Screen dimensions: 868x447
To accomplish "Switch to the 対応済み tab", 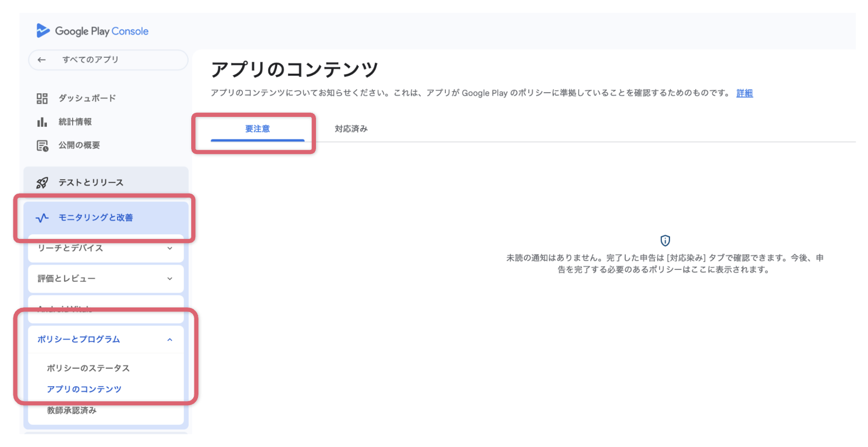I will 351,129.
